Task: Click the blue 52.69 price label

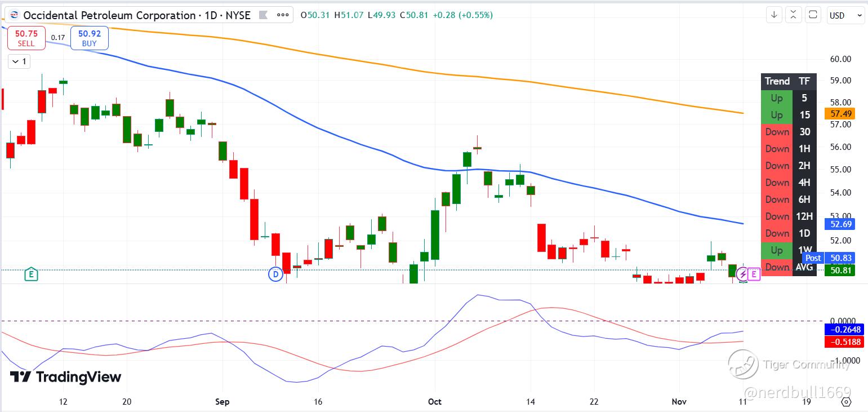Action: coord(839,224)
